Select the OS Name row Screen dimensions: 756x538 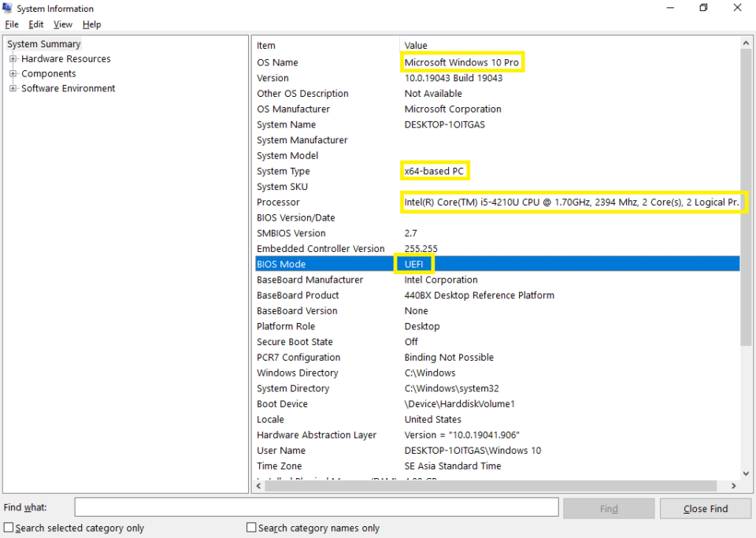(497, 63)
